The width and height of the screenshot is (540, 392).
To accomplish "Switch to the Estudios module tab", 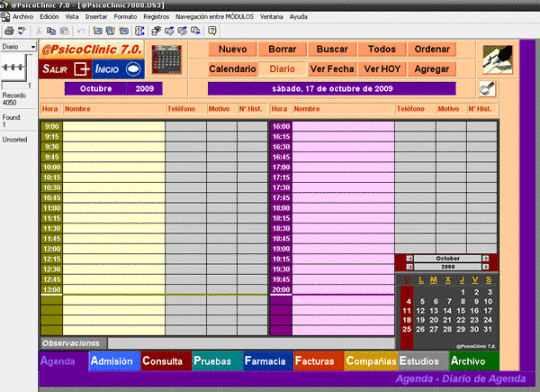I will pyautogui.click(x=423, y=361).
